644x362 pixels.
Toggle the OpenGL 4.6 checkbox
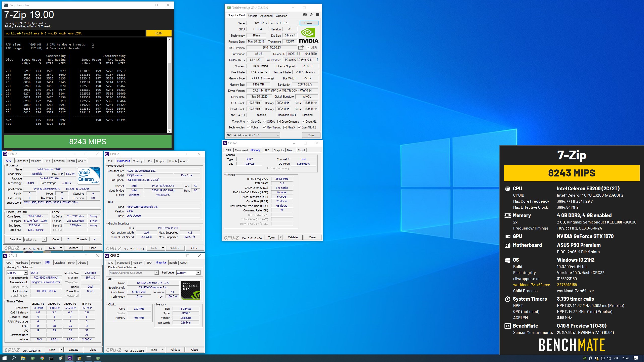pos(299,127)
